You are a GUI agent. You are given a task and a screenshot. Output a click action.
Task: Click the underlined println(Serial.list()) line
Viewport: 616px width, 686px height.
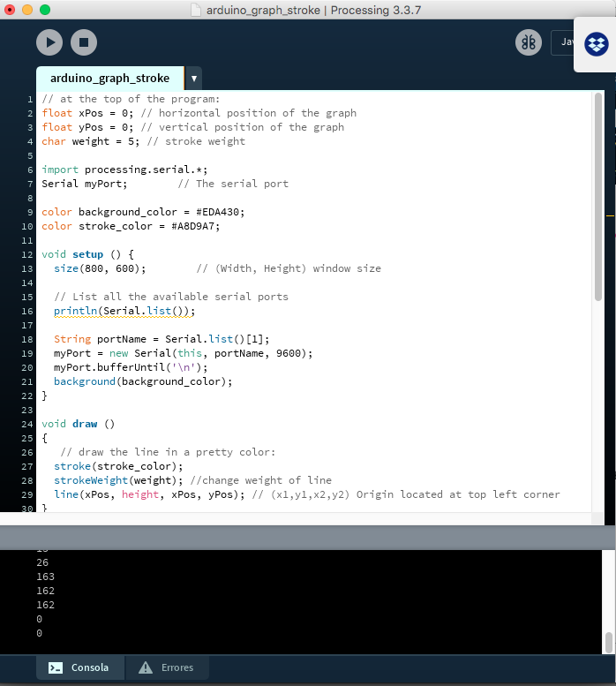click(x=124, y=311)
